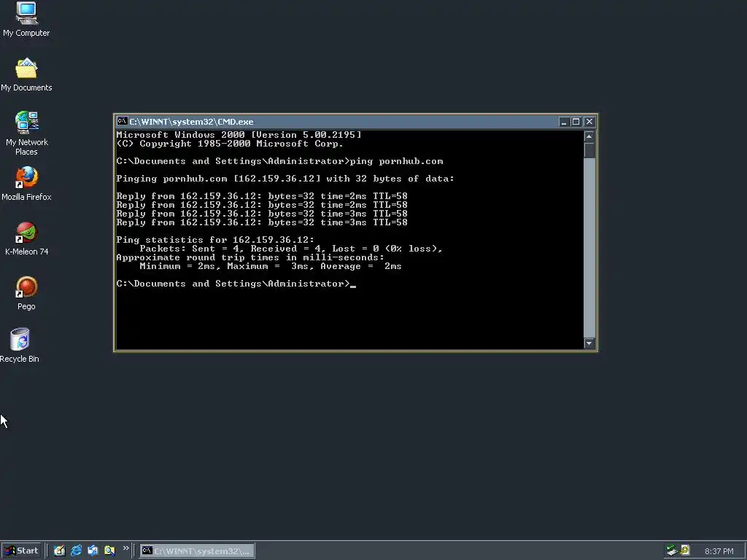Image resolution: width=747 pixels, height=560 pixels.
Task: Select the Pego desktop shortcut
Action: click(26, 293)
